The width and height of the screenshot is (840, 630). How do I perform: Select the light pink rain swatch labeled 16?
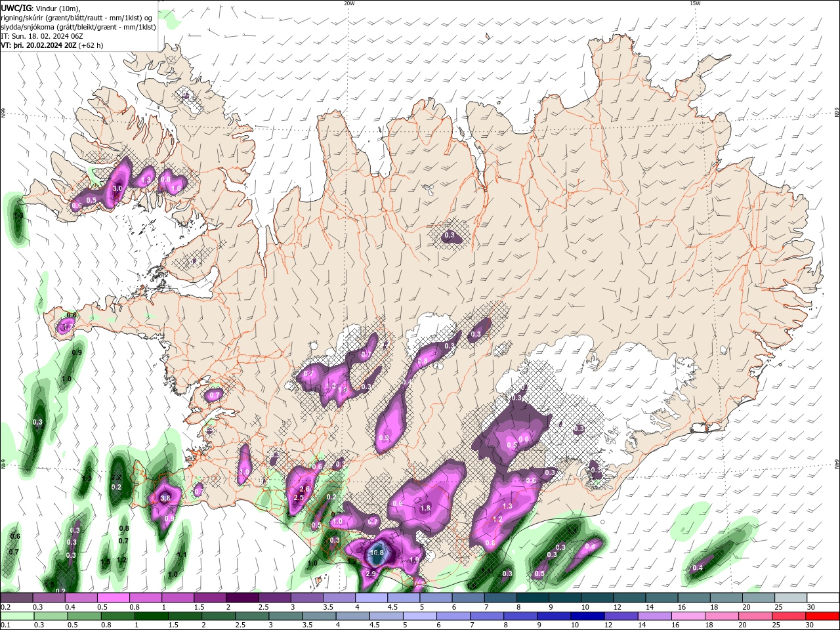click(x=688, y=616)
